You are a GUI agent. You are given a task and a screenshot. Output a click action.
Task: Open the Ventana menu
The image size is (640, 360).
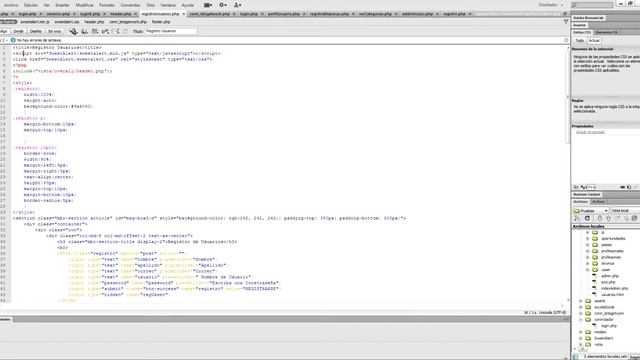(168, 5)
